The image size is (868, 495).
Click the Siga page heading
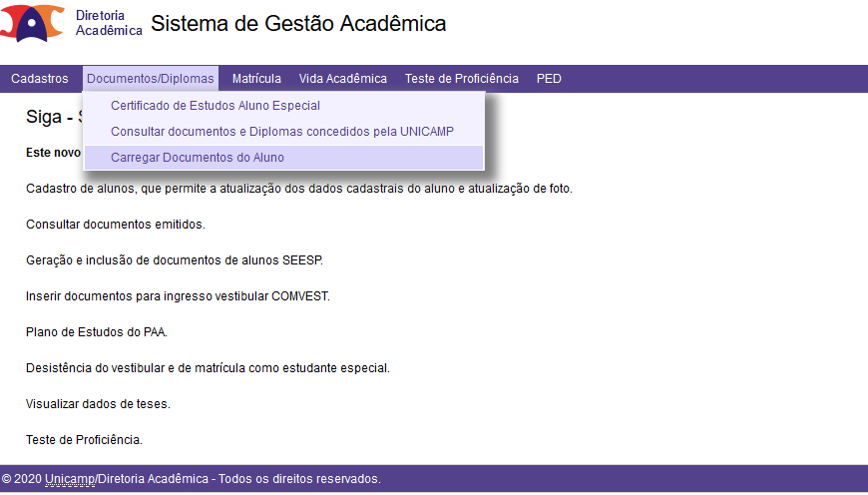[x=54, y=117]
